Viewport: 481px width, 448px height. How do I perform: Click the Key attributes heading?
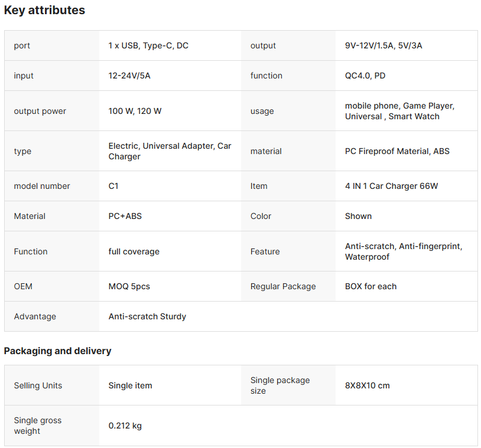(x=44, y=10)
